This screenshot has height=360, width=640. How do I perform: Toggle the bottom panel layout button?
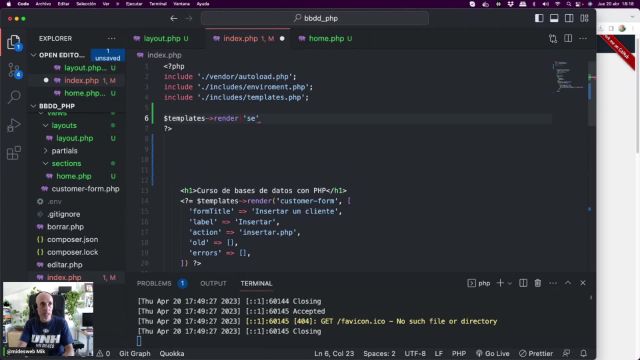pyautogui.click(x=554, y=18)
